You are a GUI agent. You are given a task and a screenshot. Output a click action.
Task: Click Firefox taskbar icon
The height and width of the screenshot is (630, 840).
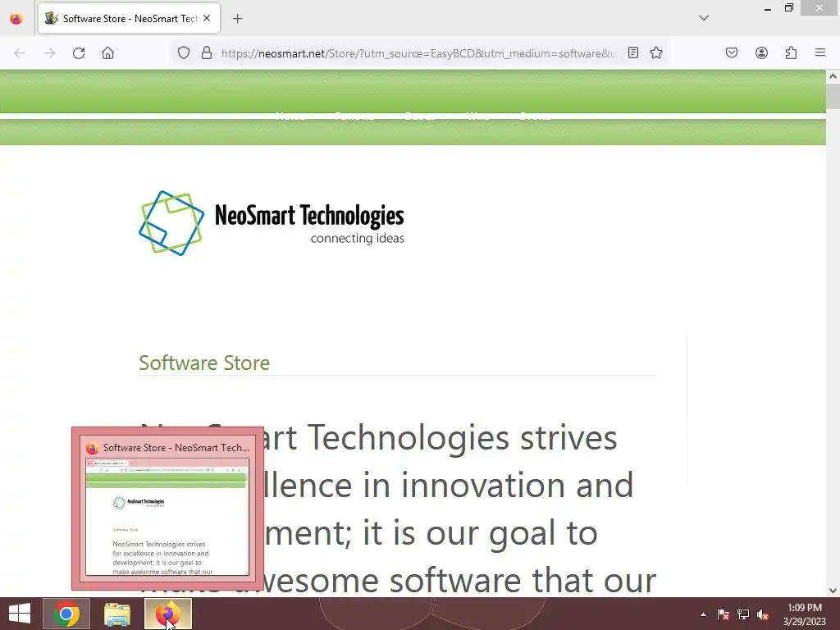click(167, 614)
